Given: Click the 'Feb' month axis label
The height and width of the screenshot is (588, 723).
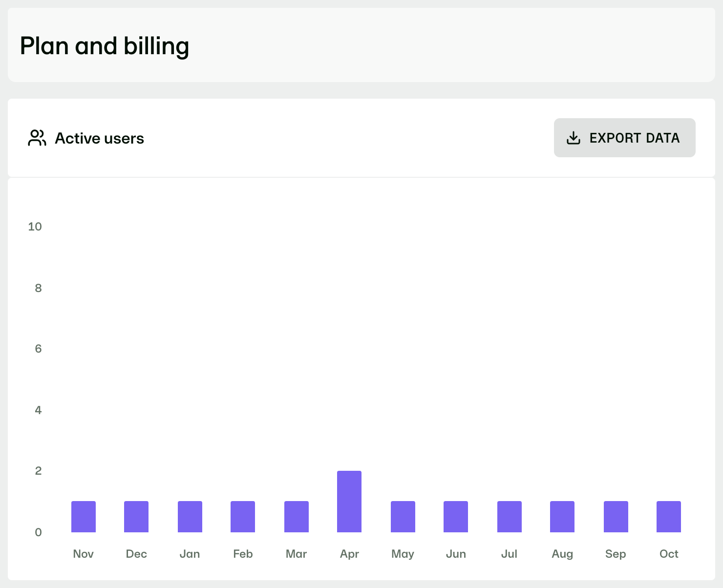Looking at the screenshot, I should pyautogui.click(x=243, y=554).
